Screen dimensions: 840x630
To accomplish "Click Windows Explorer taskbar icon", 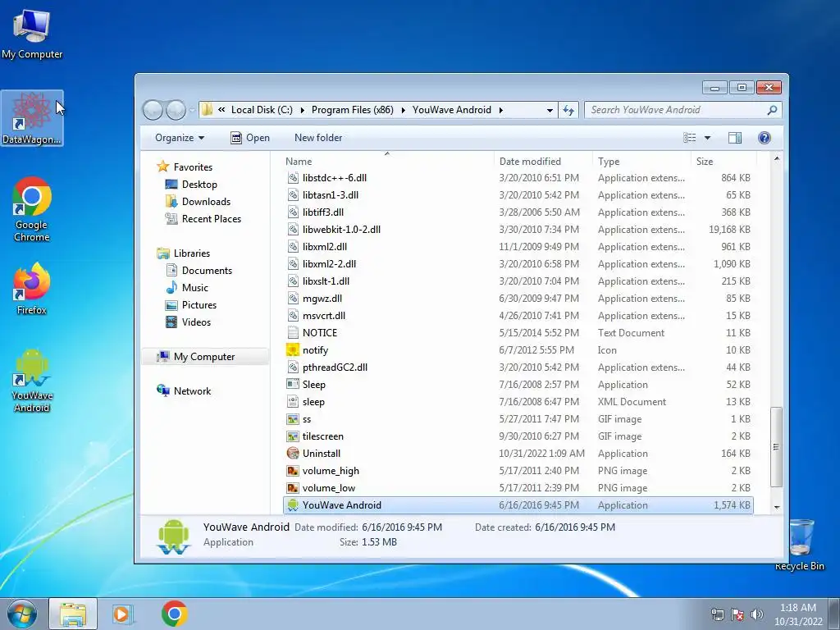I will tap(73, 614).
